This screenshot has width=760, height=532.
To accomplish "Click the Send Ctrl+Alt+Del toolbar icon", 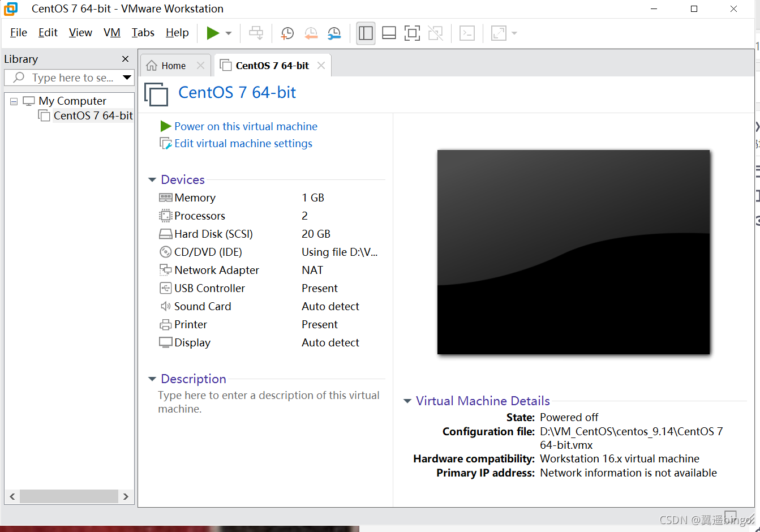I will pos(256,33).
